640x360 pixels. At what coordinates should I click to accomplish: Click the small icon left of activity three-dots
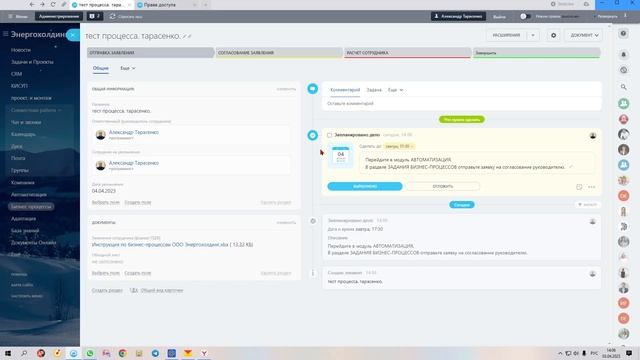(x=579, y=187)
